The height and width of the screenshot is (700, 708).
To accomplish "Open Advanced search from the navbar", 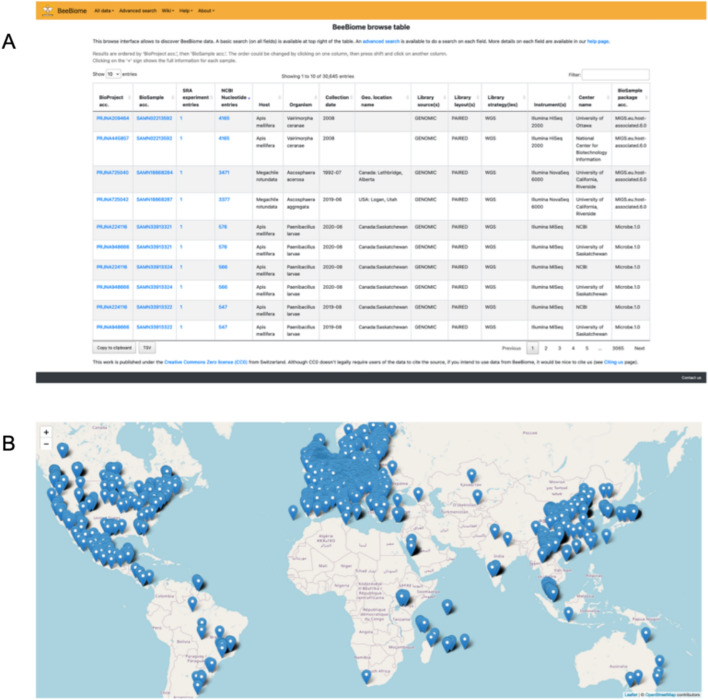I will 138,9.
